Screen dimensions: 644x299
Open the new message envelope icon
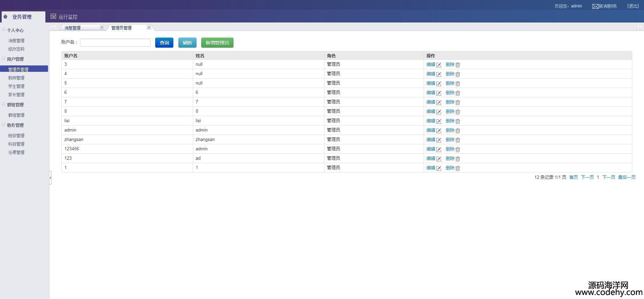tap(595, 6)
